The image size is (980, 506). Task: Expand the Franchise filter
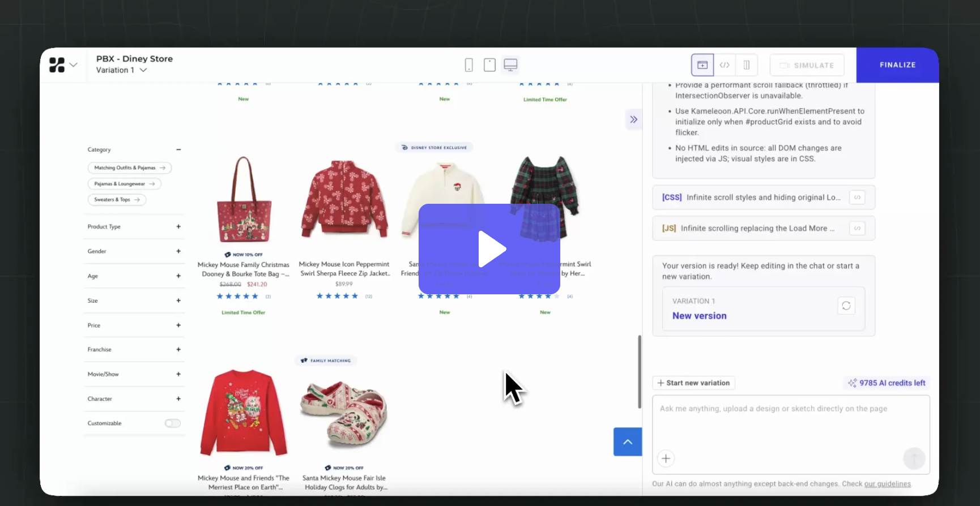click(178, 350)
